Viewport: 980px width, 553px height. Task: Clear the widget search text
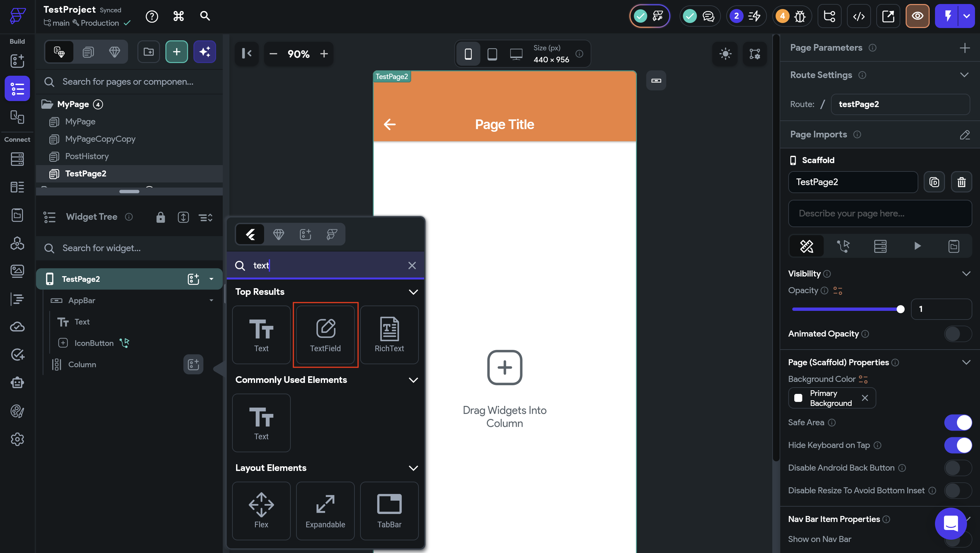411,265
